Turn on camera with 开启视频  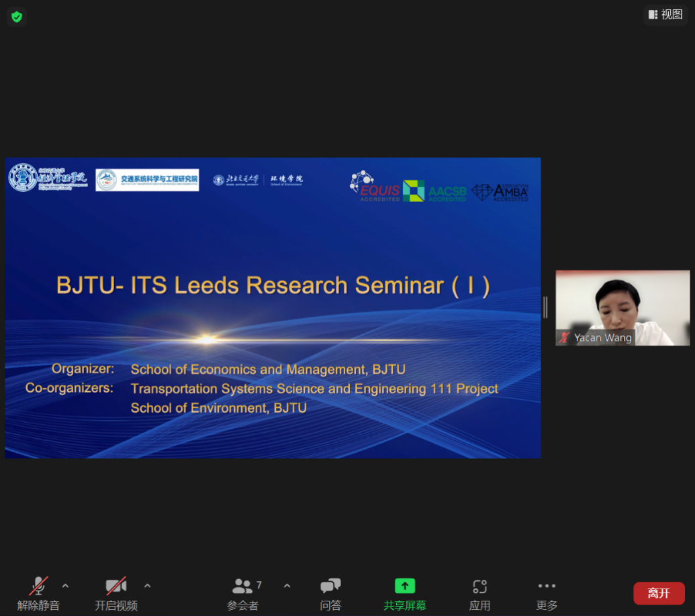[116, 593]
